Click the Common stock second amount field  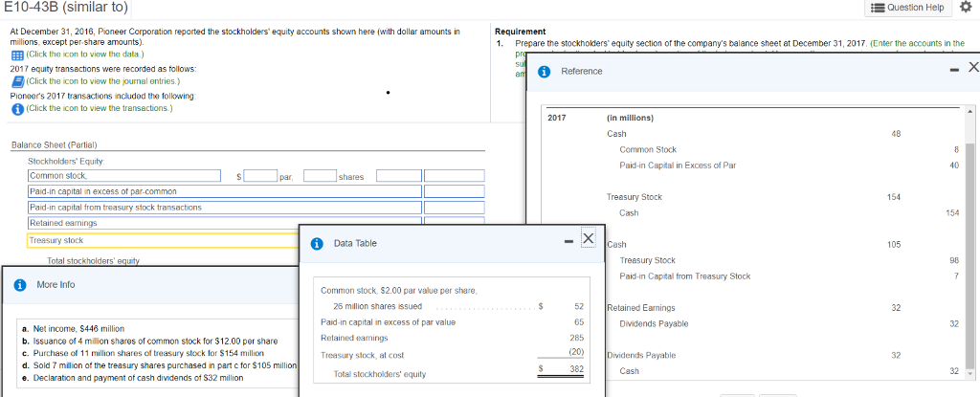click(x=455, y=177)
